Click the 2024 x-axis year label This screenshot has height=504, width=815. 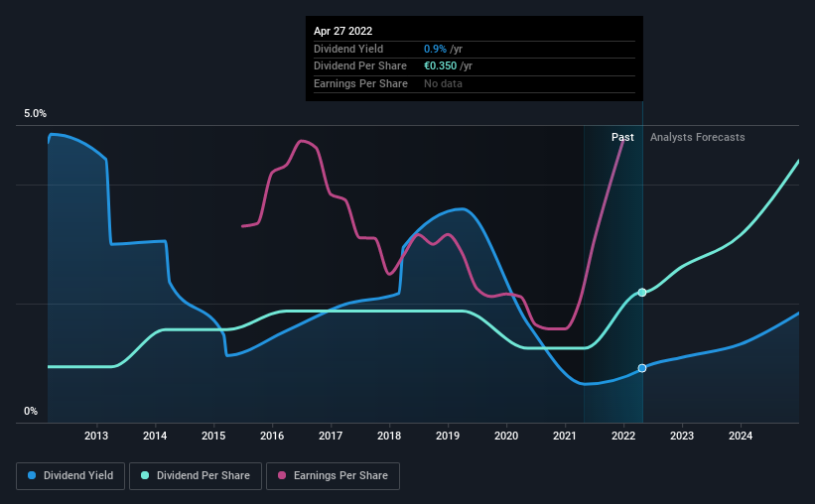741,436
